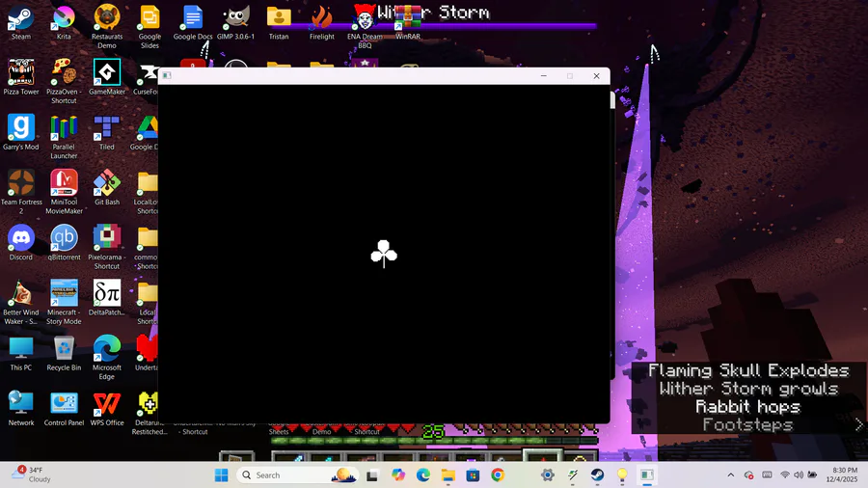
Task: Select the Minecraft Story Mode icon
Action: [64, 302]
